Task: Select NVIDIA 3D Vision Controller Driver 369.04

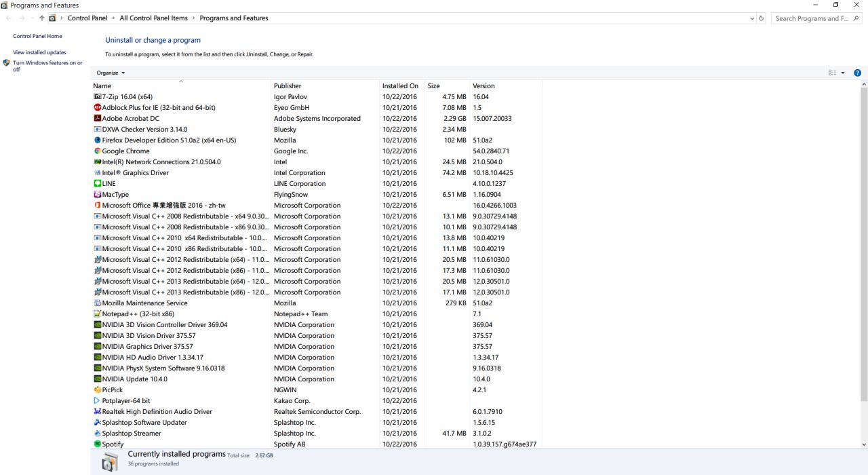Action: click(317, 325)
